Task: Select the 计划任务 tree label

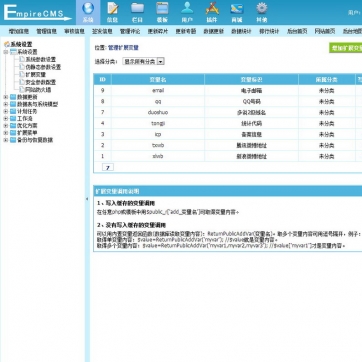Action: 27,112
